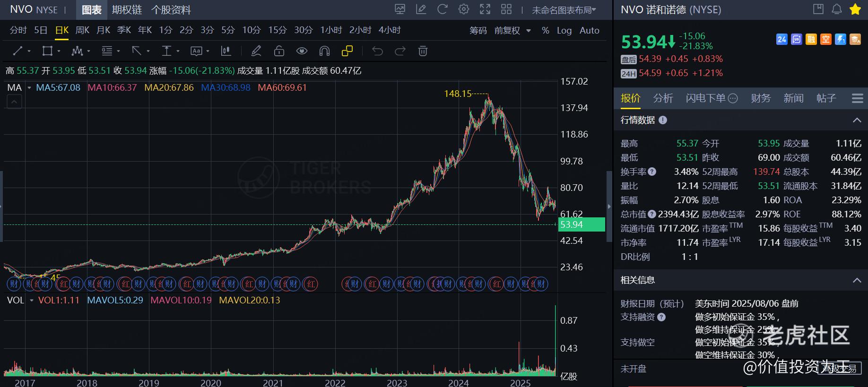This screenshot has height=387, width=868.
Task: Refresh the chart data
Action: [443, 9]
